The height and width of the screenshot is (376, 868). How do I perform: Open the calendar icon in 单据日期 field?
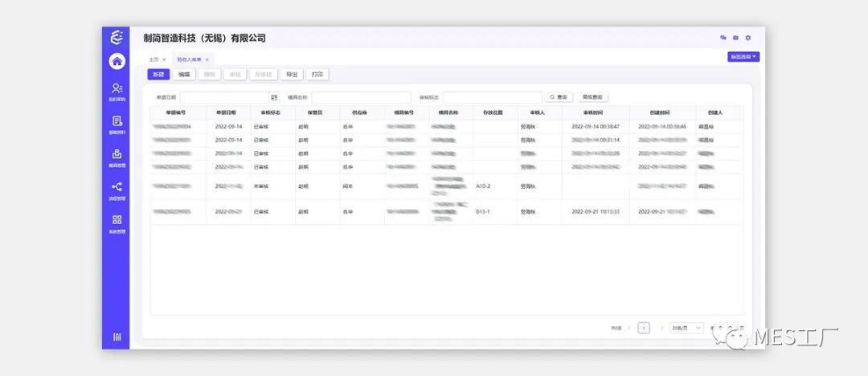(x=273, y=97)
